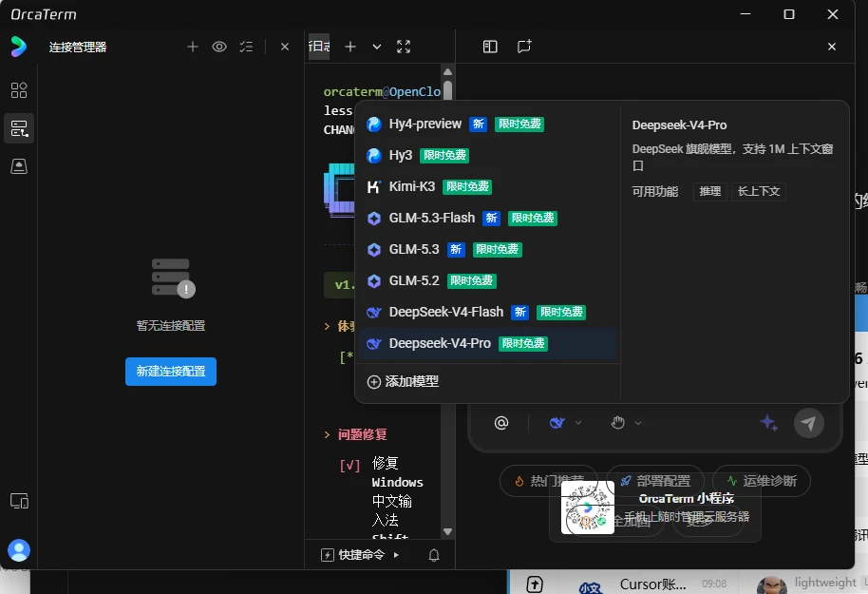
Task: Choose the Kimi-K3 model
Action: click(488, 186)
